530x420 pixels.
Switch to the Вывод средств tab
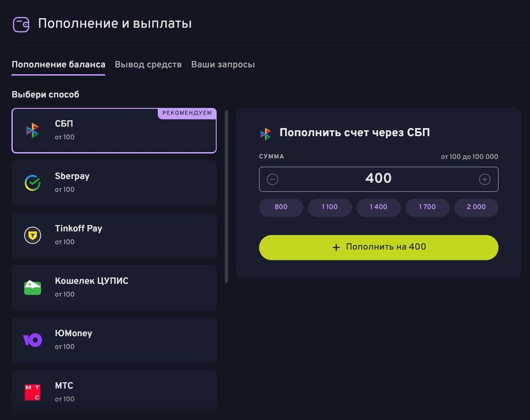pos(148,64)
